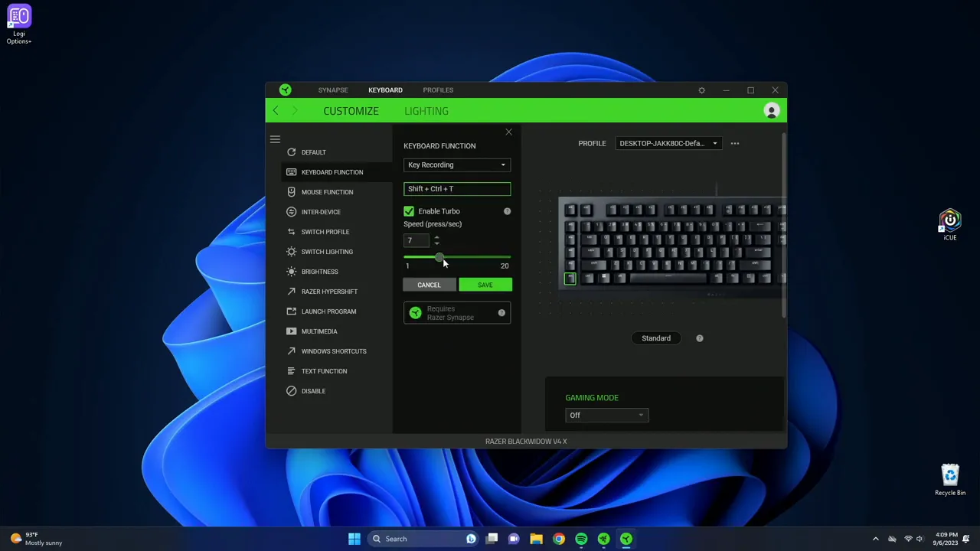This screenshot has height=551, width=980.
Task: Click the Disable circle icon
Action: pyautogui.click(x=291, y=391)
